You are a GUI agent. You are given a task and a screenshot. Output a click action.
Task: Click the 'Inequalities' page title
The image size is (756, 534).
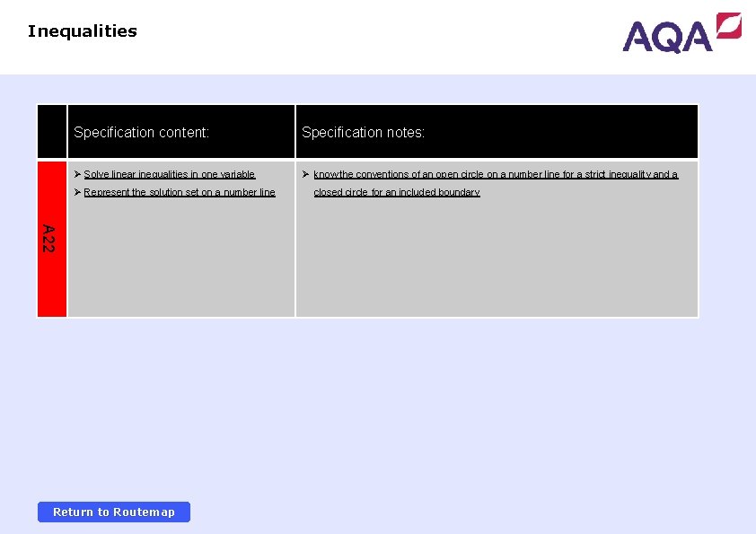point(83,31)
